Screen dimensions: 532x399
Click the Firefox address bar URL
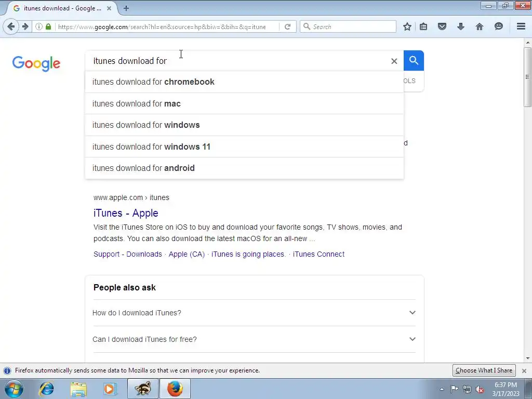point(162,27)
